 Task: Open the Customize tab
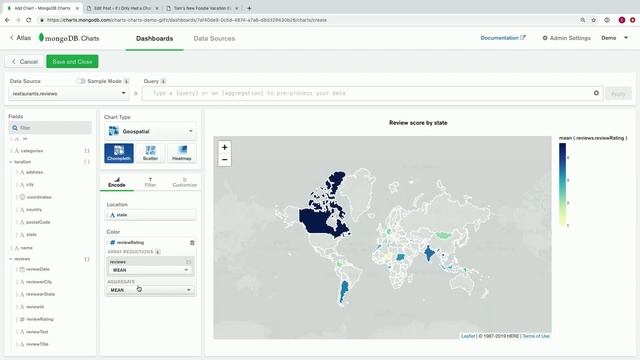tap(184, 182)
